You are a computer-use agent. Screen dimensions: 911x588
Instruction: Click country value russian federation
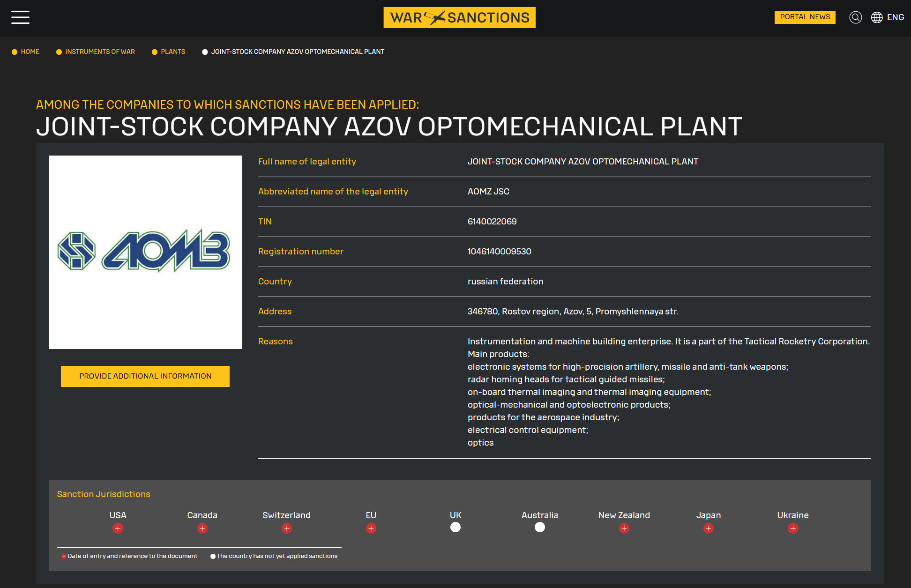[x=506, y=282]
